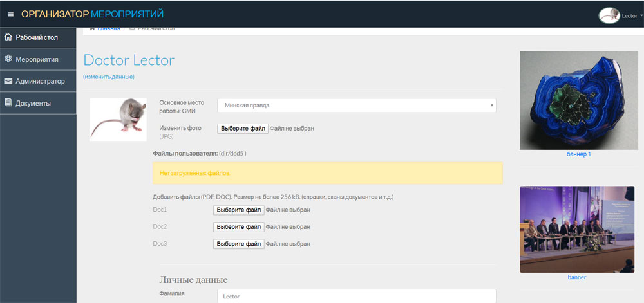644x303 pixels.
Task: Click the mouse profile photo
Action: click(118, 119)
